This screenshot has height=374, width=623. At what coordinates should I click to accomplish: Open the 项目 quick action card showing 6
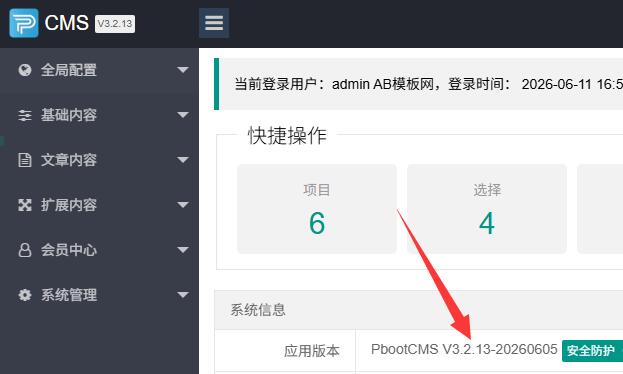tap(317, 209)
